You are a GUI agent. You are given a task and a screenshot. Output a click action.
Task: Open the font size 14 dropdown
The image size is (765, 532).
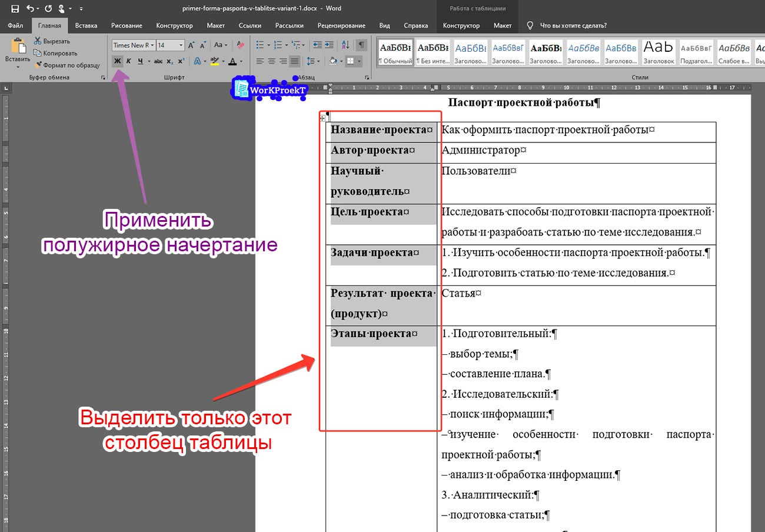coord(181,45)
